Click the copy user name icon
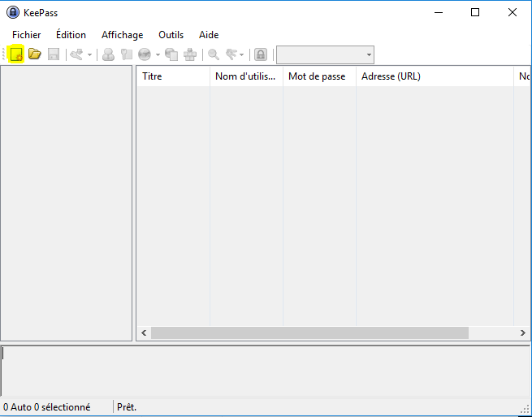 108,54
